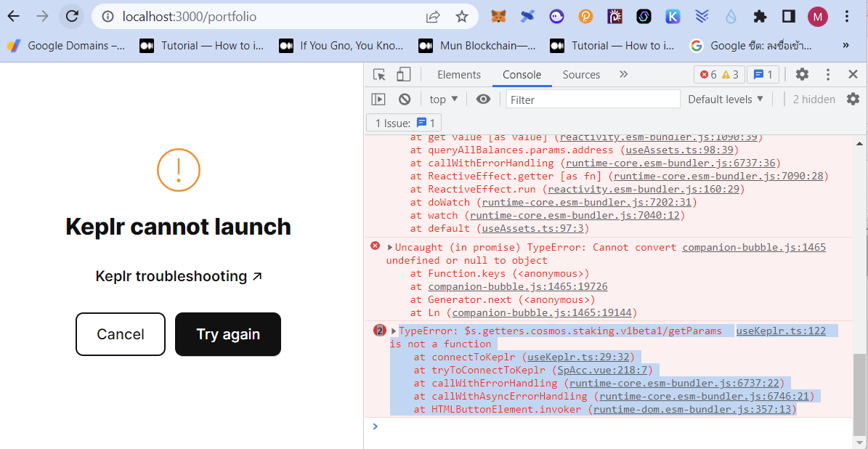868x449 pixels.
Task: Open the dark purple feather extension
Action: (x=615, y=17)
